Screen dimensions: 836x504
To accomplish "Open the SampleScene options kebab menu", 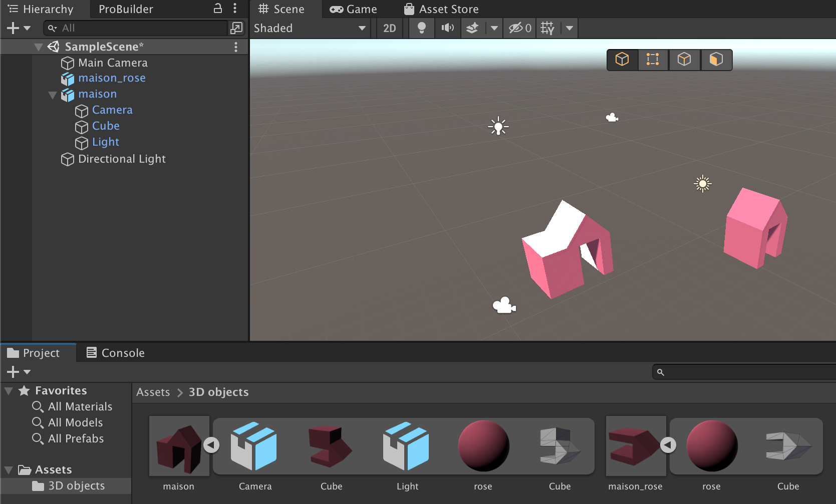I will (x=235, y=47).
